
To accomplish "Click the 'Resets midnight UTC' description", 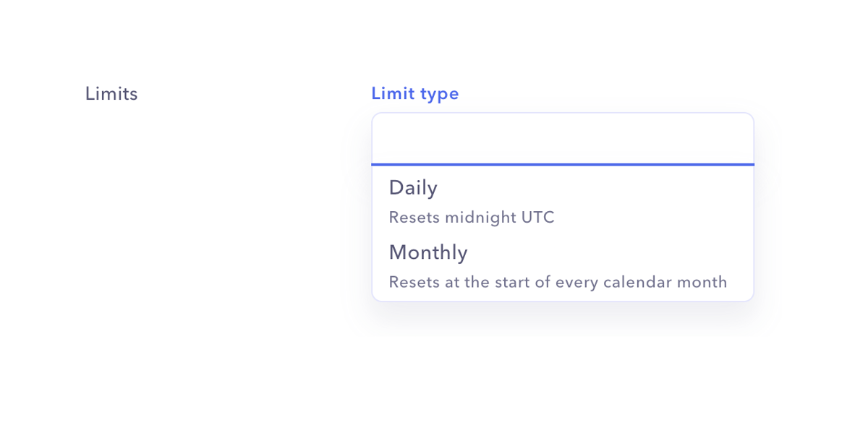I will click(x=471, y=218).
